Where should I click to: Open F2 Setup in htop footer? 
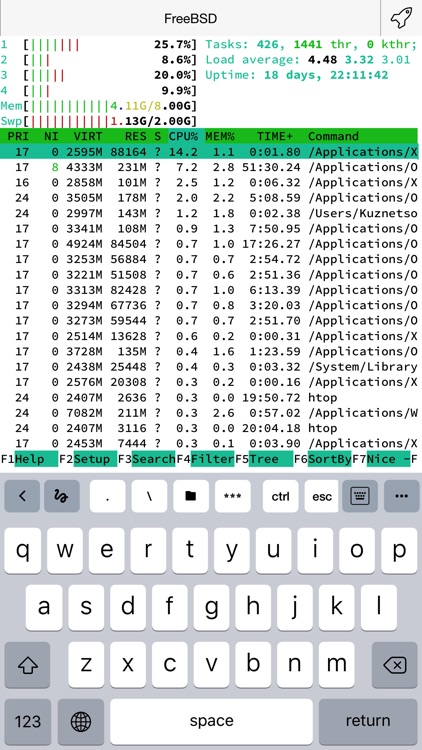coord(88,459)
